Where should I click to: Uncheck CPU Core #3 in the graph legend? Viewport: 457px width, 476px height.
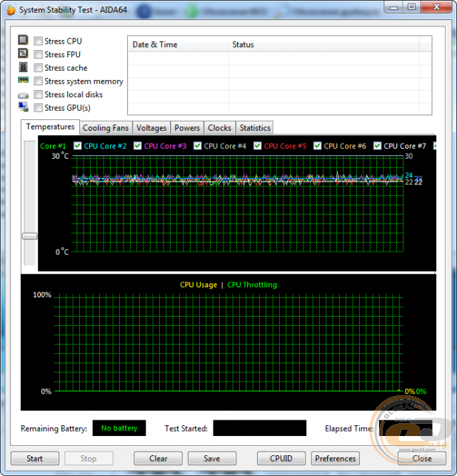[x=137, y=146]
